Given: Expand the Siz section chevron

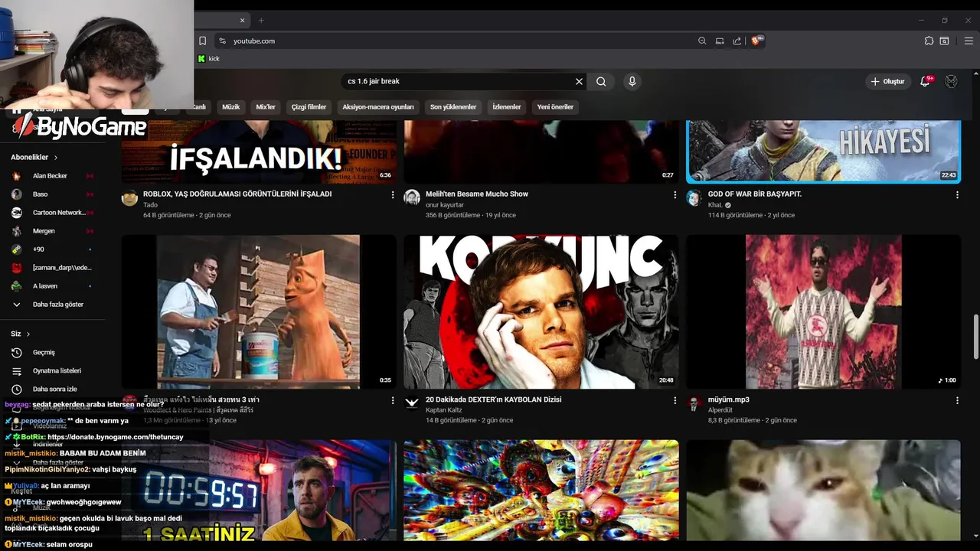Looking at the screenshot, I should pos(28,334).
